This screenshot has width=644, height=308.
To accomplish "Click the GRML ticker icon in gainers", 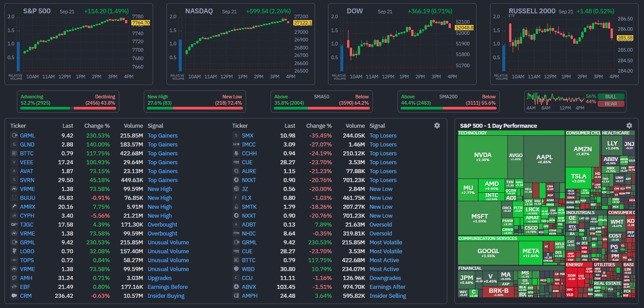I will 14,135.
